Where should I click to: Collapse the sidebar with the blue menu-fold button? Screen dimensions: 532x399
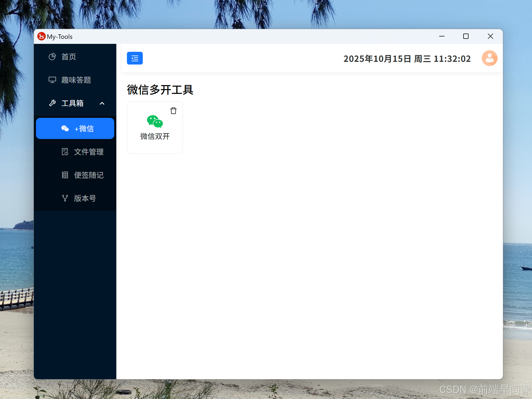pyautogui.click(x=135, y=58)
